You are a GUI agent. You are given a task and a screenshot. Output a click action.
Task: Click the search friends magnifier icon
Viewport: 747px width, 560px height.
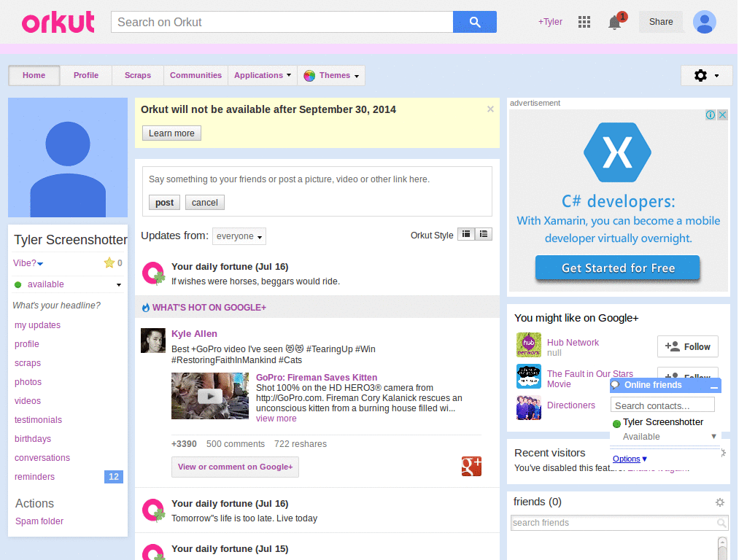click(721, 523)
